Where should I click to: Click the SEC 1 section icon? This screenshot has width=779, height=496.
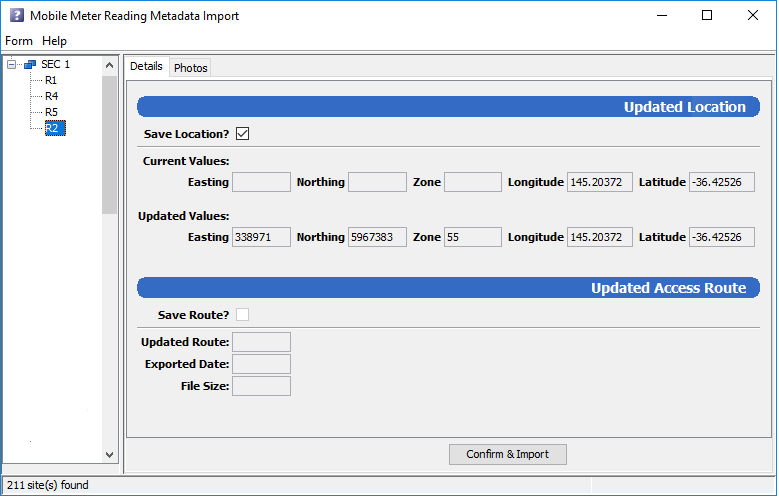tap(29, 65)
